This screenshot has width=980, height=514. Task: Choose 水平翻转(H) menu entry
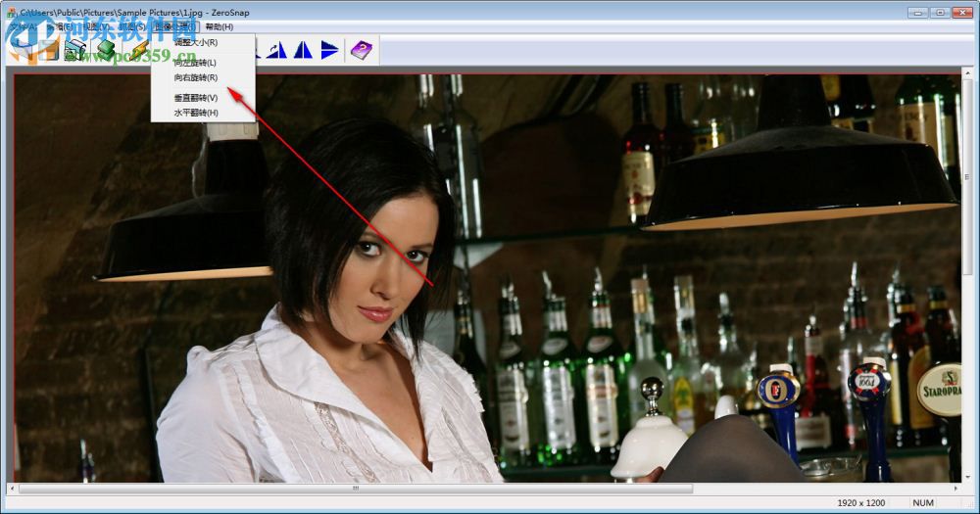click(x=203, y=113)
